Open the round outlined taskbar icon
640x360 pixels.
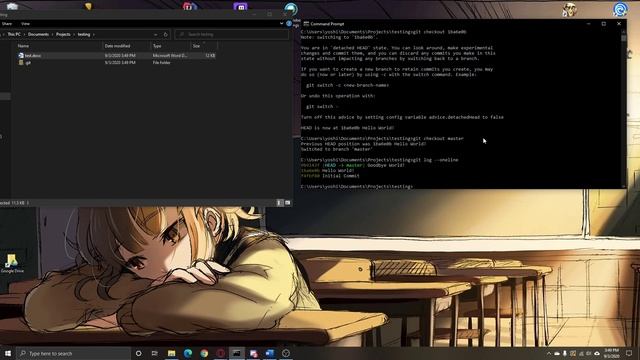(x=286, y=353)
